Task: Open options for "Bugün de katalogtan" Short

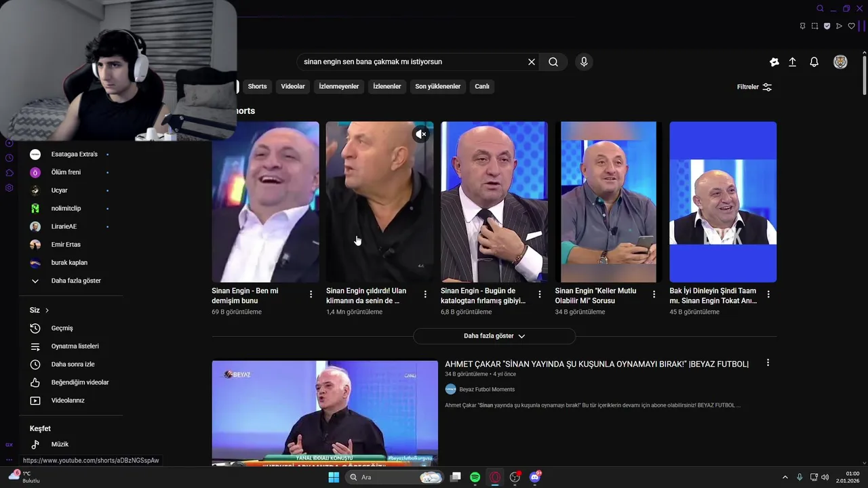Action: pyautogui.click(x=540, y=294)
